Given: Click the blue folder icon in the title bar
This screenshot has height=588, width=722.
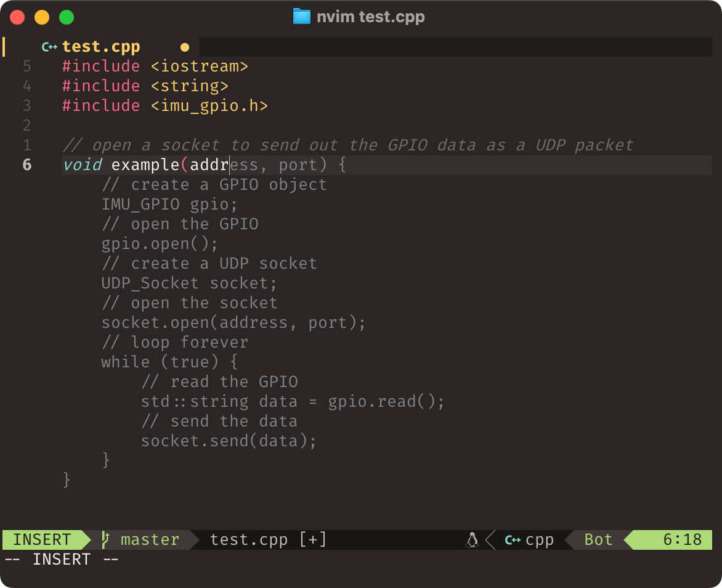Looking at the screenshot, I should (301, 17).
